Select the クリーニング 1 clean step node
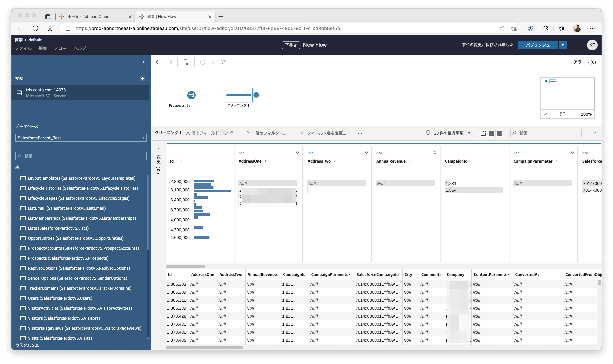This screenshot has height=364, width=613. (x=239, y=95)
